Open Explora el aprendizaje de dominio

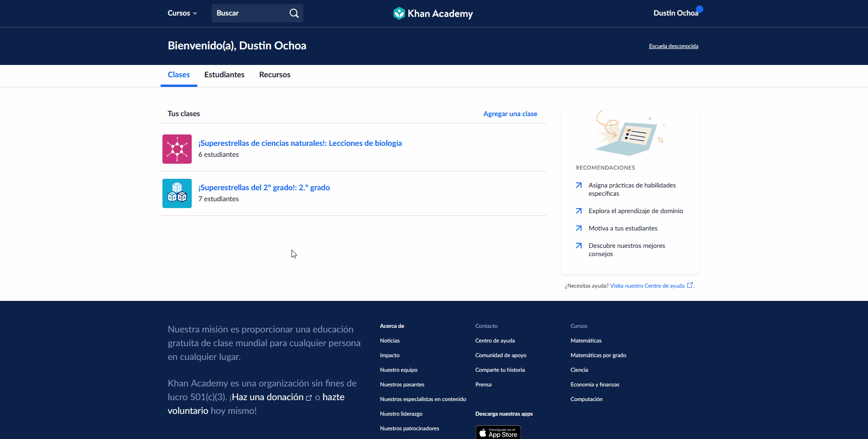tap(636, 211)
